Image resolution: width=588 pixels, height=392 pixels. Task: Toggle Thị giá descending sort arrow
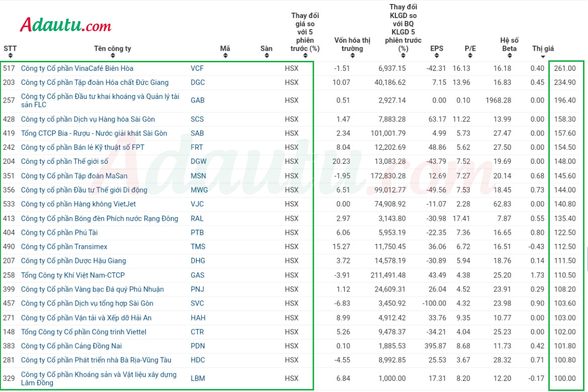coord(543,57)
